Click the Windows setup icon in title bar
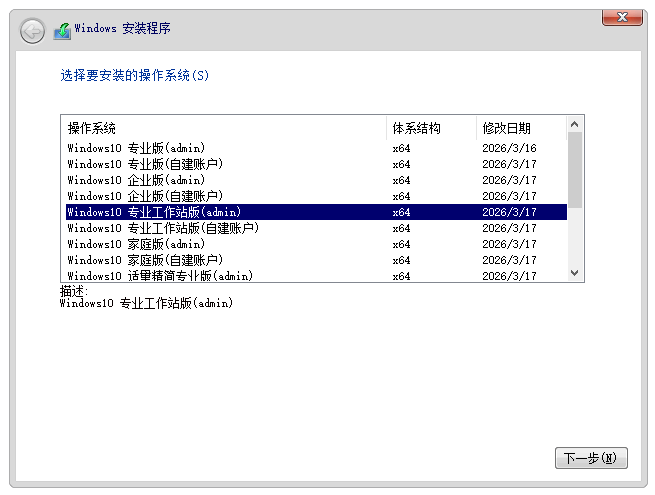 pyautogui.click(x=62, y=31)
